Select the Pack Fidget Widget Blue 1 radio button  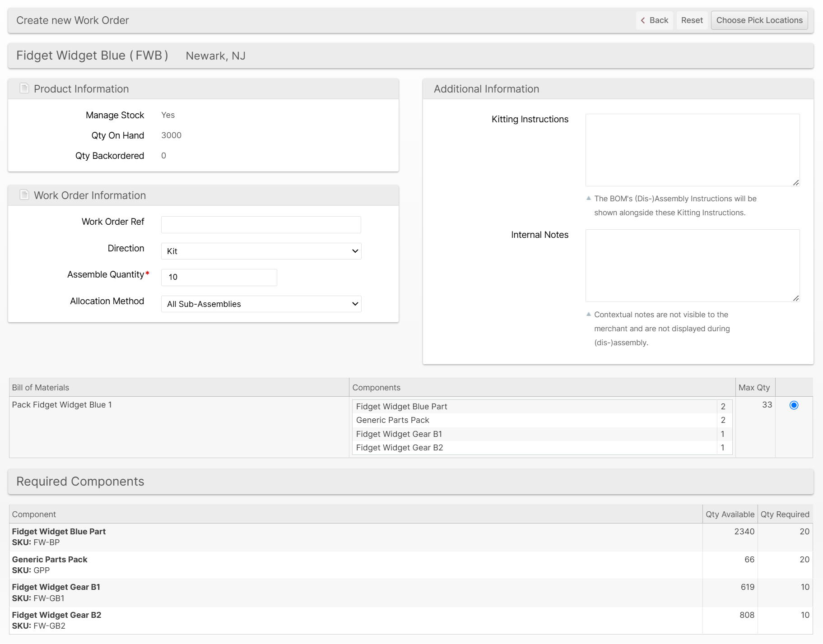coord(794,405)
